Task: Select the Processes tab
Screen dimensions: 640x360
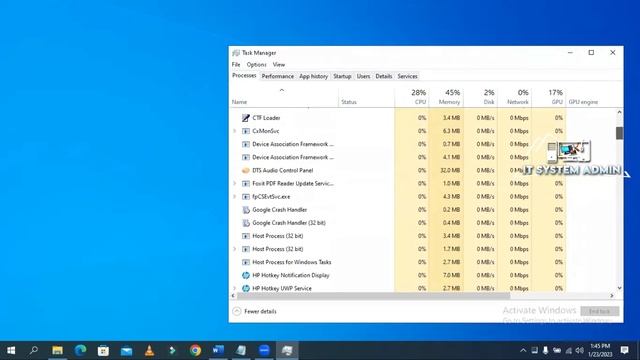Action: coord(244,76)
